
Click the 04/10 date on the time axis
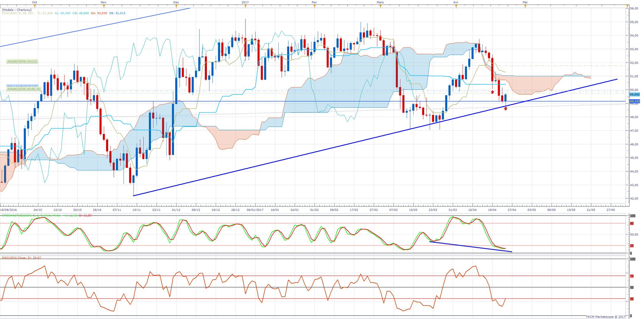click(38, 210)
